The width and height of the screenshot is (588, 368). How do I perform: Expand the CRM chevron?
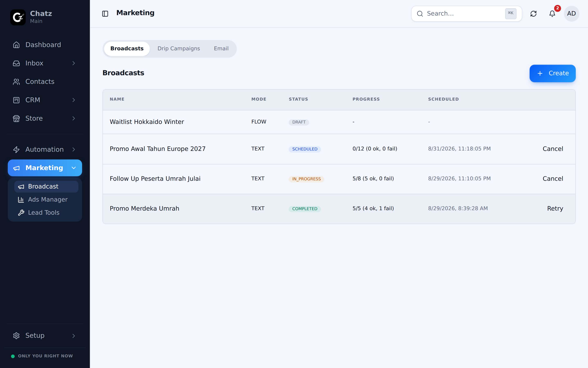74,100
